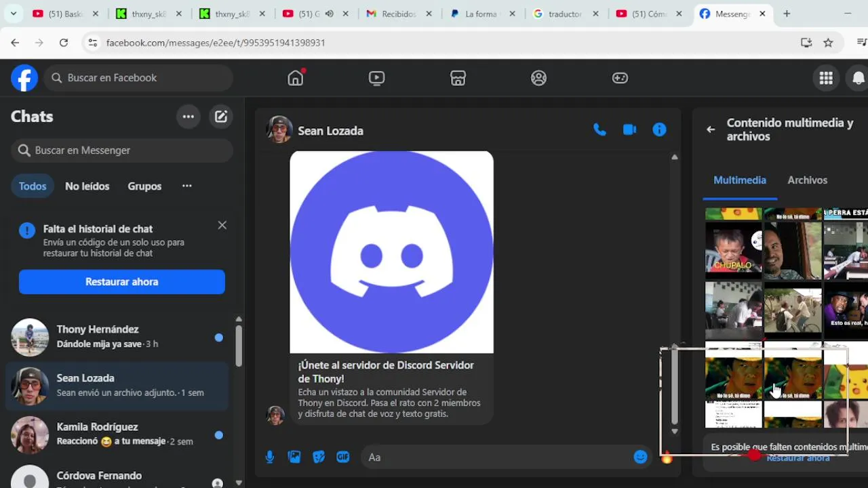Click the browser back arrow
Viewport: 868px width, 488px height.
click(15, 43)
